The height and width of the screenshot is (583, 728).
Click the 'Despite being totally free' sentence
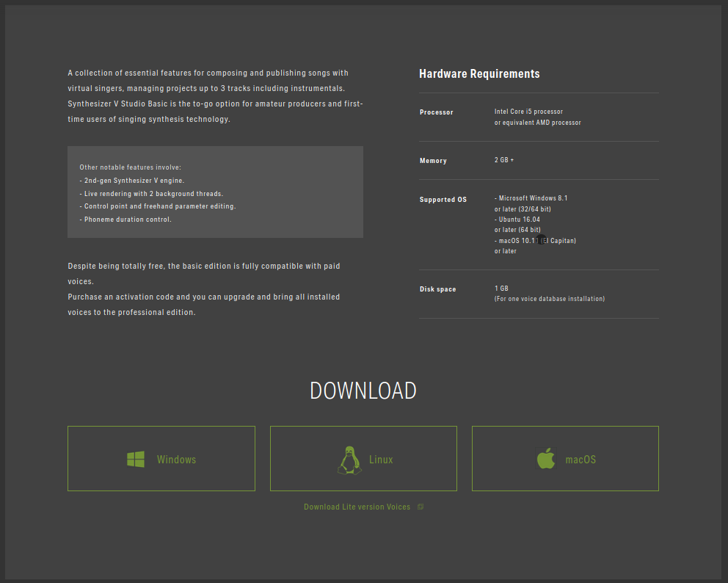pos(204,274)
